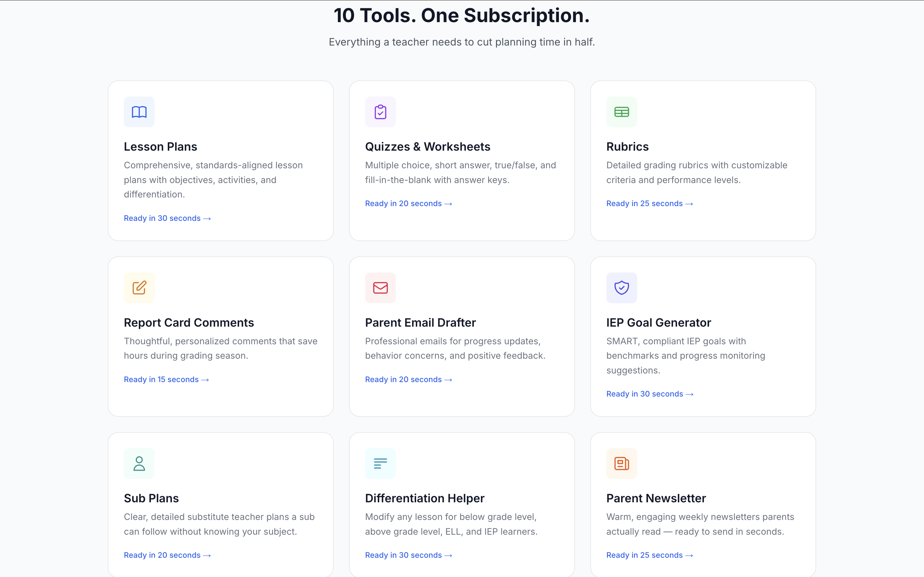Select the Quizzes & Worksheets clipboard icon
This screenshot has width=924, height=577.
[x=380, y=112]
